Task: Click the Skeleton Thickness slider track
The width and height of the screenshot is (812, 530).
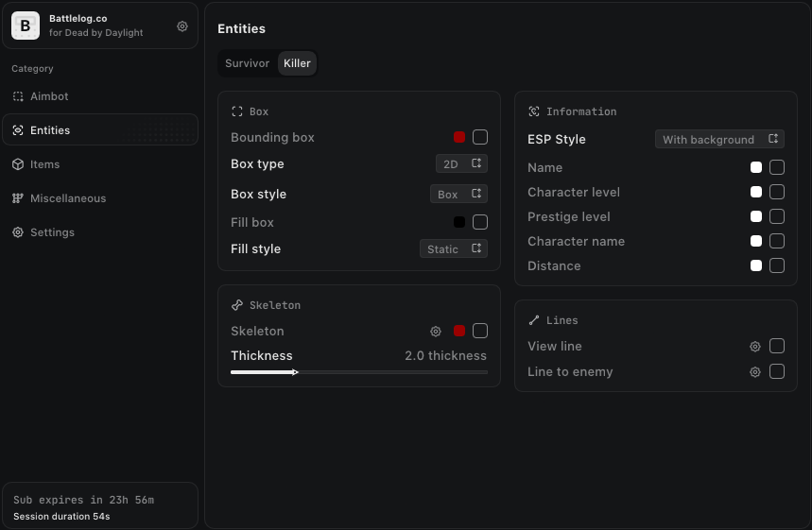Action: tap(359, 372)
